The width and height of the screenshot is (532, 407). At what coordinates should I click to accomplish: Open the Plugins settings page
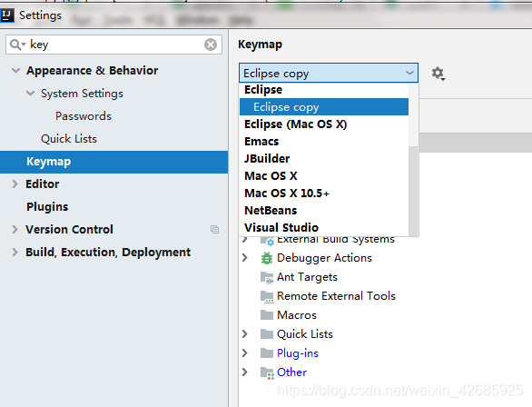pos(47,207)
